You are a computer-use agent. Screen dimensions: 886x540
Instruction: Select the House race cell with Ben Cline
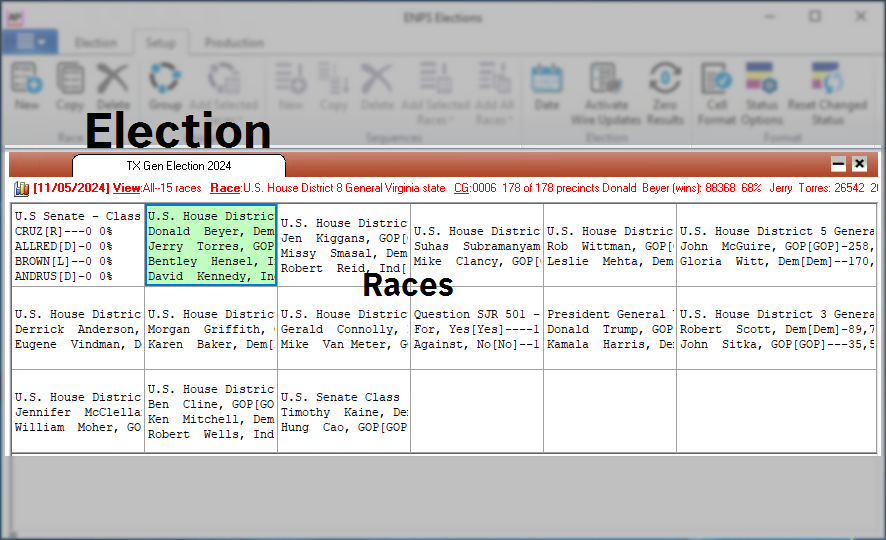(211, 411)
